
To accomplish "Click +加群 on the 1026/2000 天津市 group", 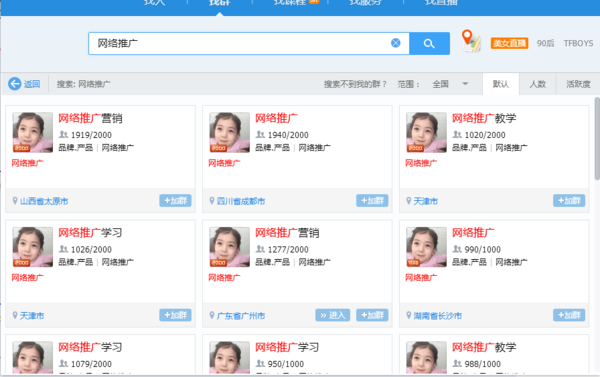I will click(x=175, y=315).
